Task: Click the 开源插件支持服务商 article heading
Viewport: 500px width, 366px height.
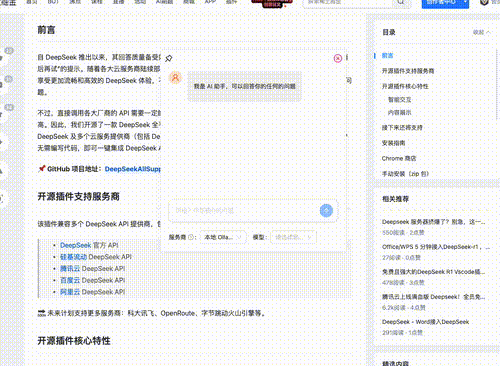Action: pyautogui.click(x=78, y=197)
